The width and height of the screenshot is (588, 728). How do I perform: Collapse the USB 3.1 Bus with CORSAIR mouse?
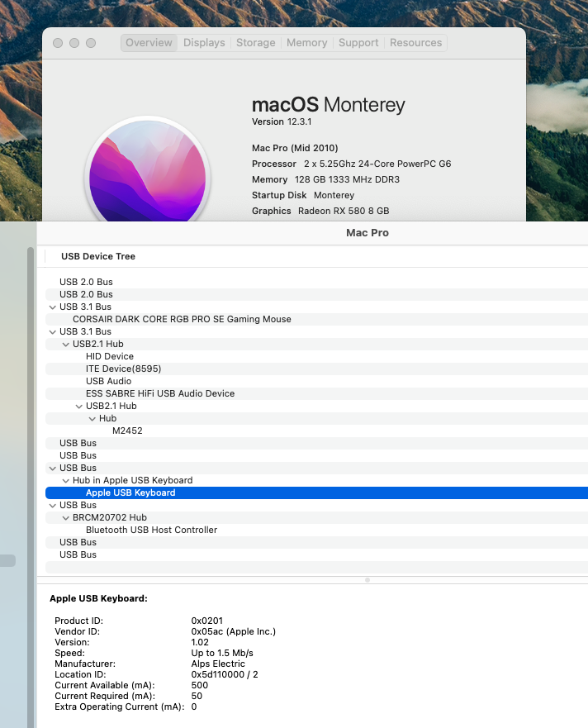point(53,307)
